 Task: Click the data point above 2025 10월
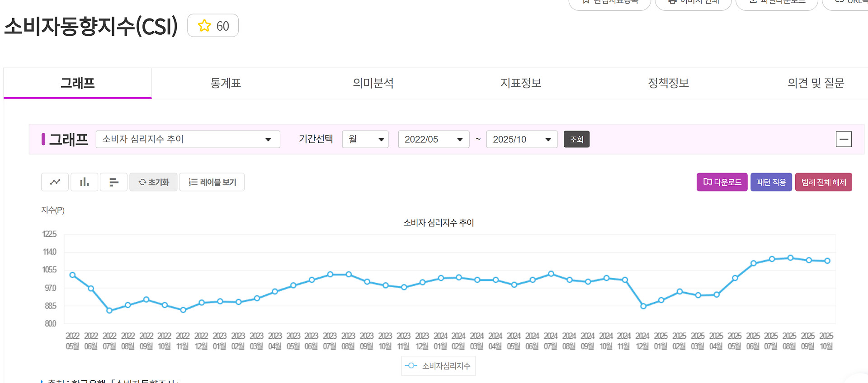tap(827, 261)
